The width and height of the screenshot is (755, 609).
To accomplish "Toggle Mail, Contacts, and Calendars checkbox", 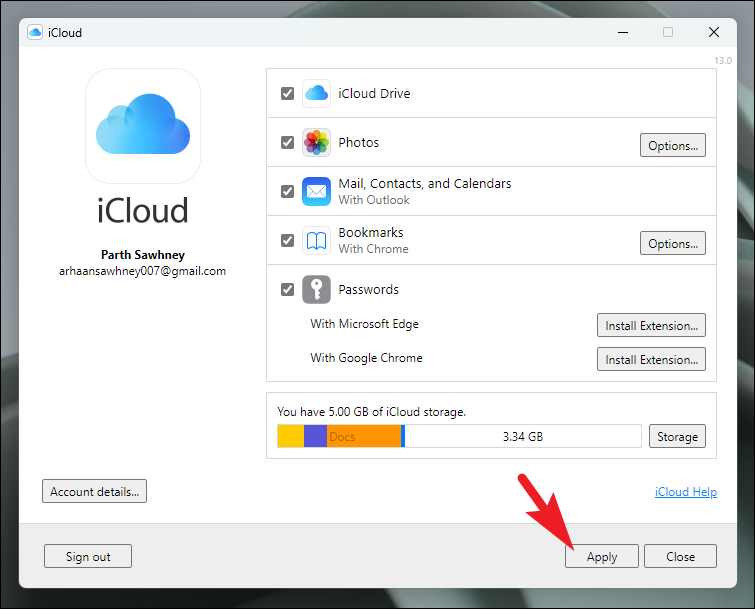I will [x=287, y=192].
